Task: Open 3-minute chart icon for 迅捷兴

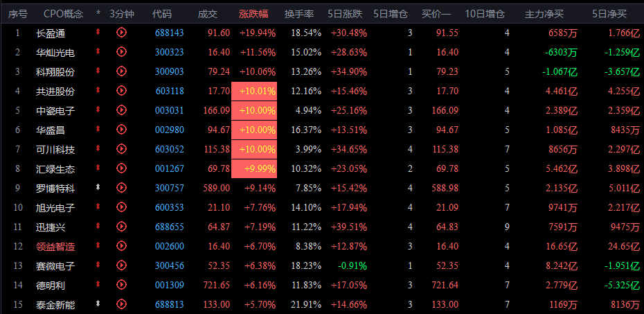Action: click(x=121, y=226)
